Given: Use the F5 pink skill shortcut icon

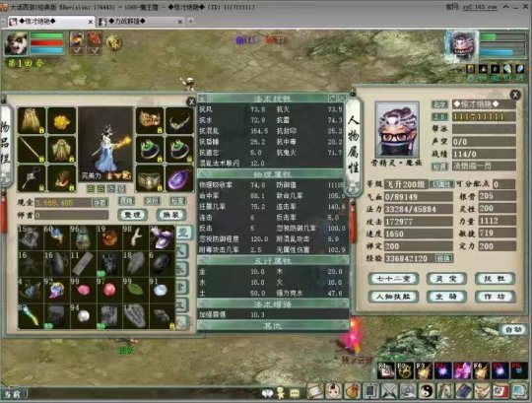Looking at the screenshot, I should (x=462, y=370).
